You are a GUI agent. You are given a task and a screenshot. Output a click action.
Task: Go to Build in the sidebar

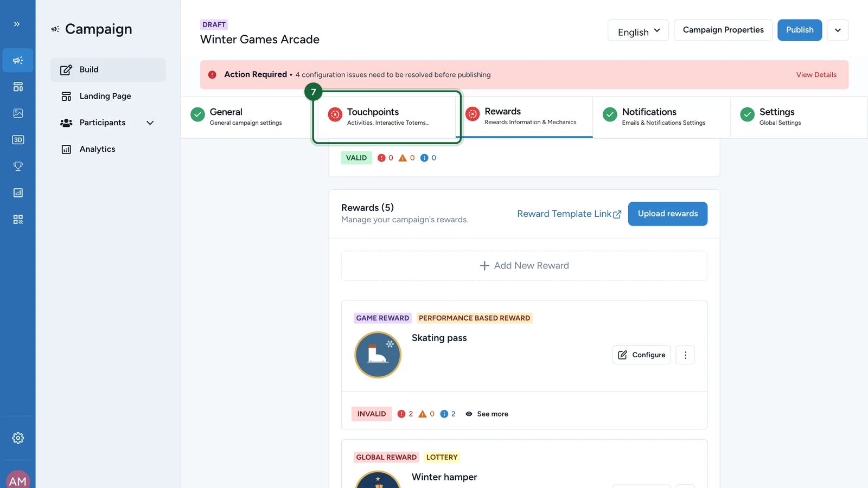click(x=108, y=70)
